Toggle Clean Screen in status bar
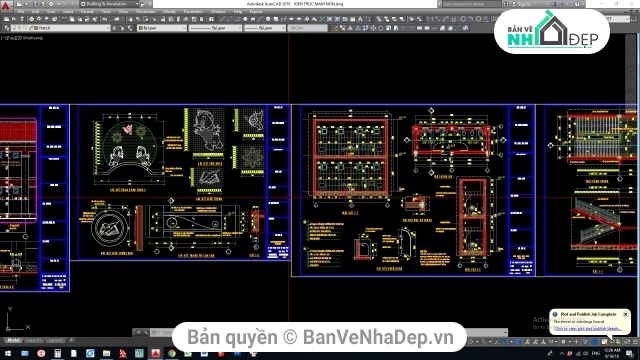 pyautogui.click(x=627, y=342)
